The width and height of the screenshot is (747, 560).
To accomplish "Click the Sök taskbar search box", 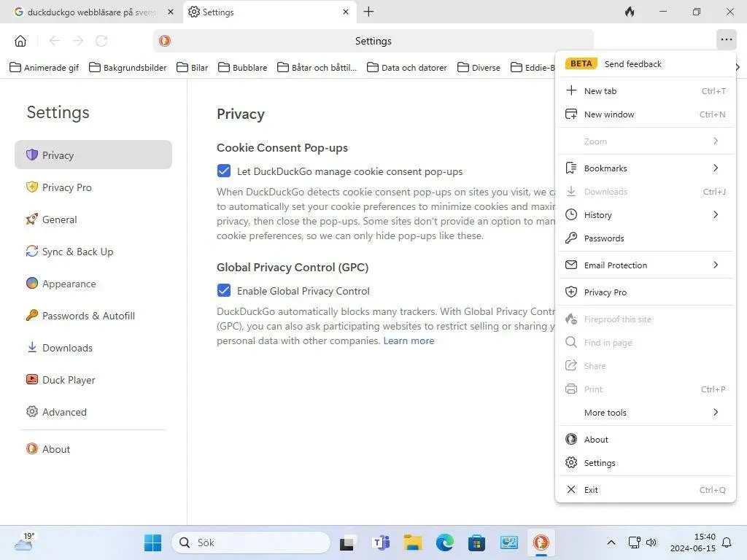I will pos(251,542).
